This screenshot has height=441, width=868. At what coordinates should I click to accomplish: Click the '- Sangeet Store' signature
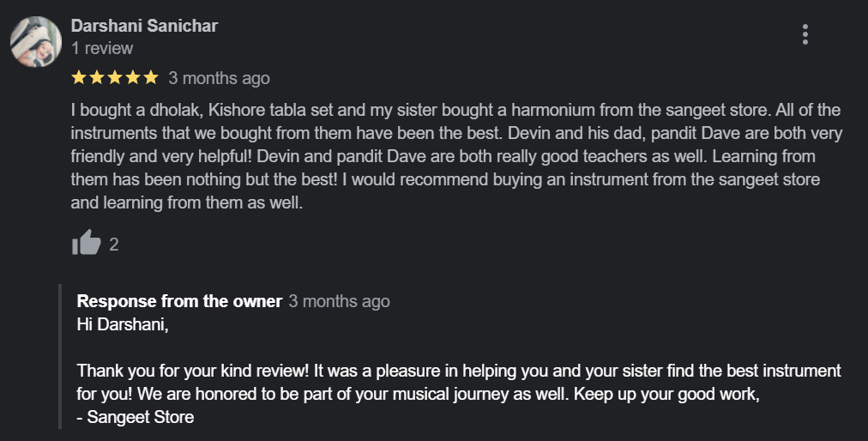tap(136, 418)
